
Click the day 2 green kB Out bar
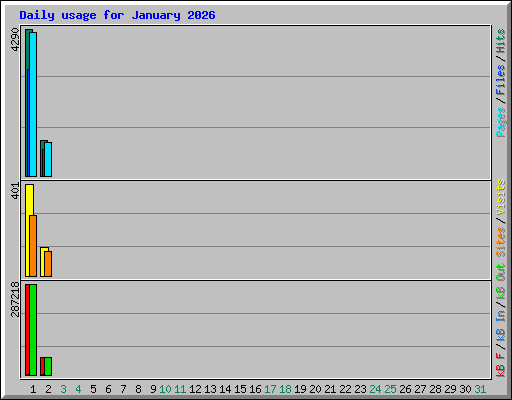click(48, 366)
